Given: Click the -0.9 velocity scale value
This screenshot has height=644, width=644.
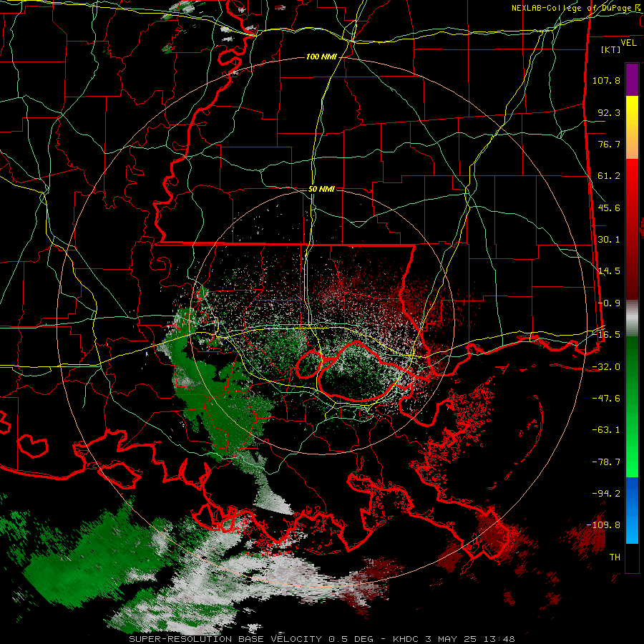Looking at the screenshot, I should [609, 303].
